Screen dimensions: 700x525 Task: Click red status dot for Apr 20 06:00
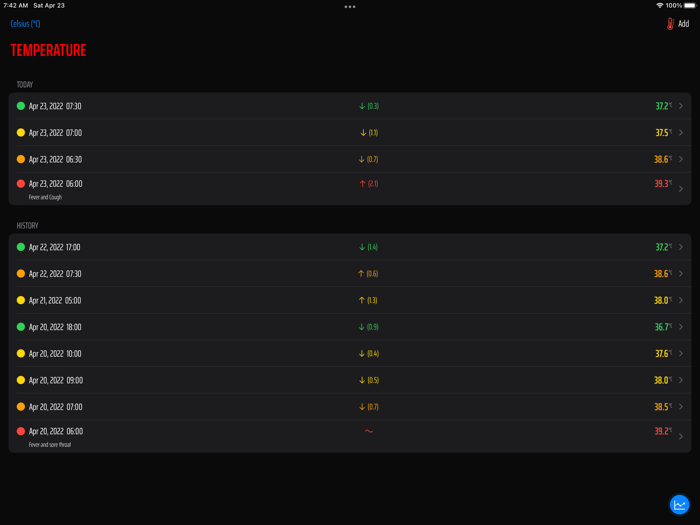21,431
